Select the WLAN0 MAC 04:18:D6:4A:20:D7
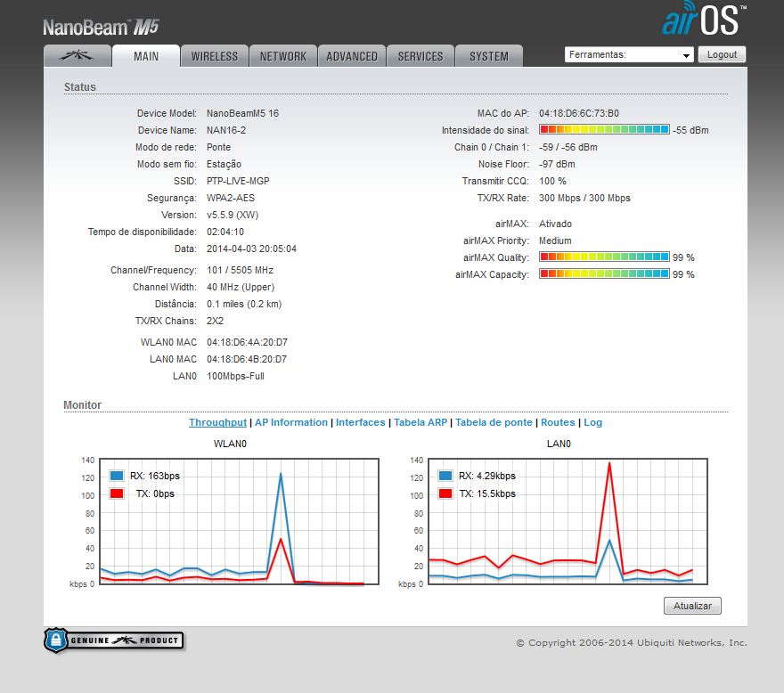 [247, 343]
